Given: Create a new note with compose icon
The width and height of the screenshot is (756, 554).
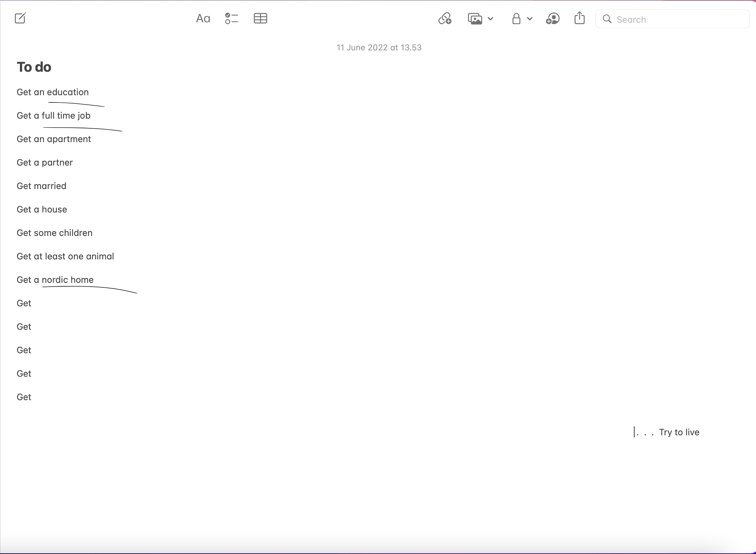Looking at the screenshot, I should (20, 18).
